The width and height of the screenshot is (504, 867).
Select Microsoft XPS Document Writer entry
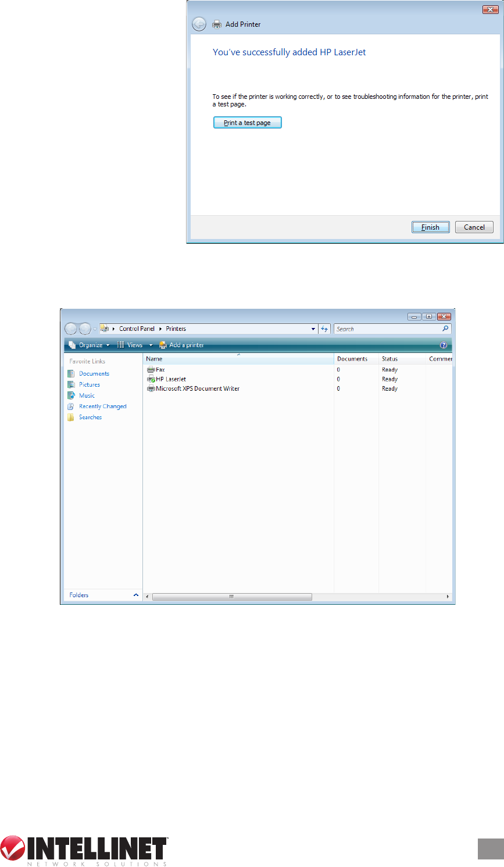pos(198,388)
